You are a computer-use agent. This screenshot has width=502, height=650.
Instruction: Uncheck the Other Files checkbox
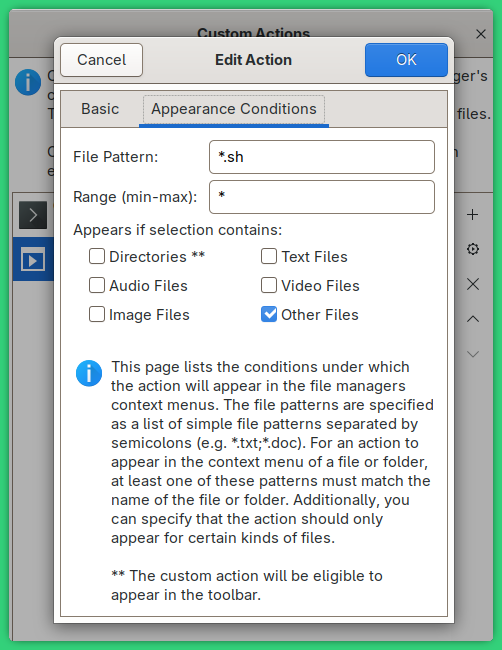point(269,314)
